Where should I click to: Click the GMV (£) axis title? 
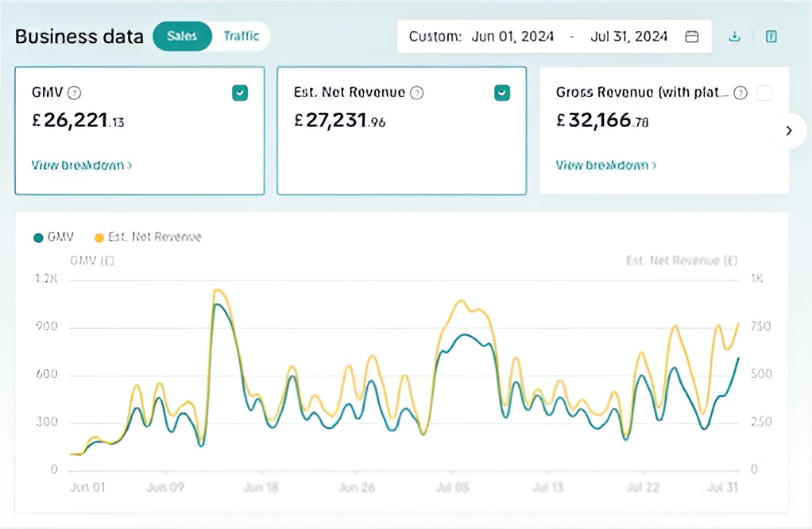point(92,261)
